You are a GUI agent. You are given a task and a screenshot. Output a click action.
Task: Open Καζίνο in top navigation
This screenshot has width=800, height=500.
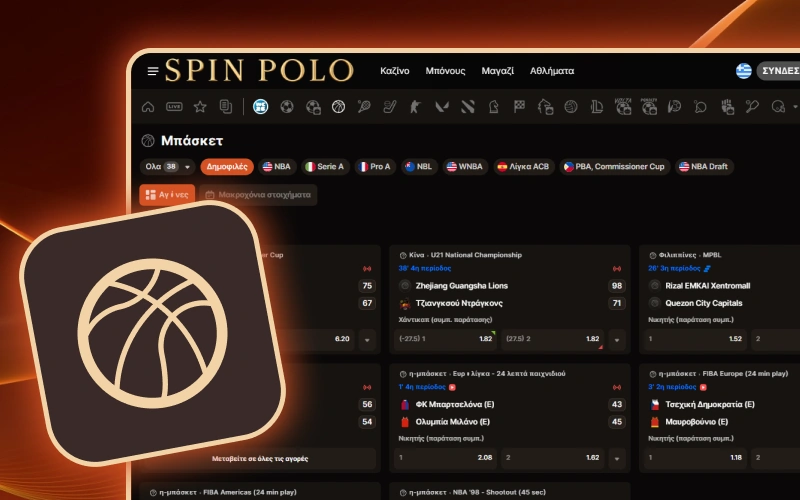click(394, 71)
